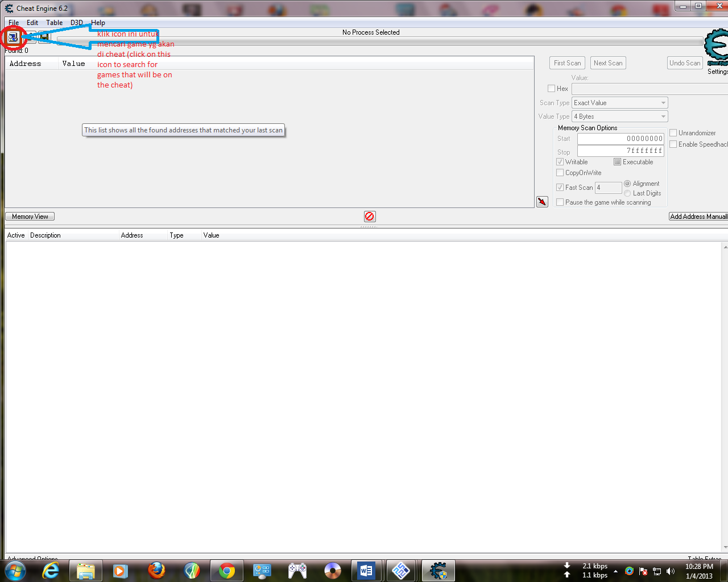This screenshot has height=582, width=728.
Task: Enable the Hex checkbox
Action: pyautogui.click(x=551, y=88)
